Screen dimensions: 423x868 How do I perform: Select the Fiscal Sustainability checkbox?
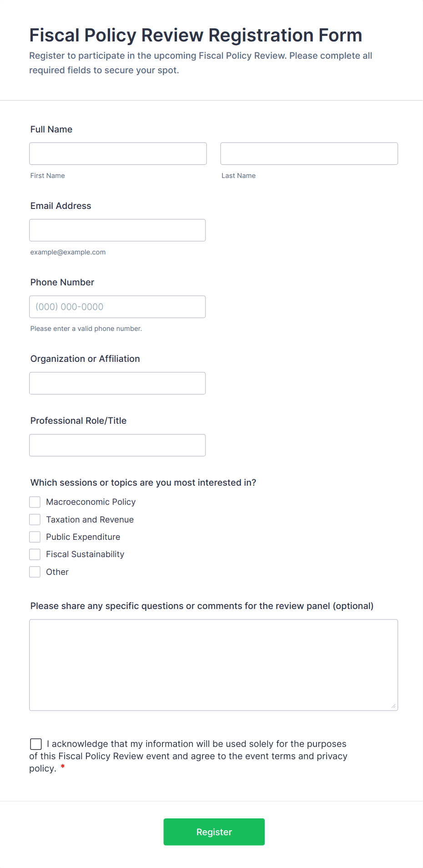pyautogui.click(x=35, y=554)
